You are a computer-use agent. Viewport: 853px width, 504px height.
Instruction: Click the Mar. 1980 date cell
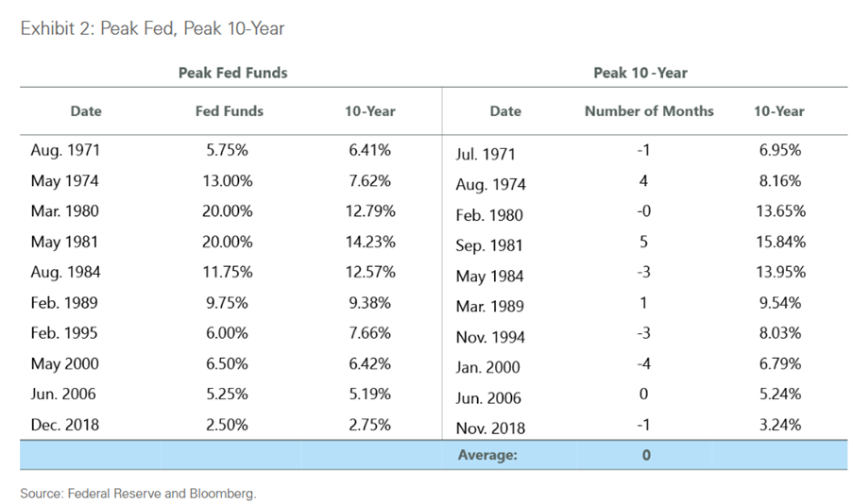click(x=65, y=211)
